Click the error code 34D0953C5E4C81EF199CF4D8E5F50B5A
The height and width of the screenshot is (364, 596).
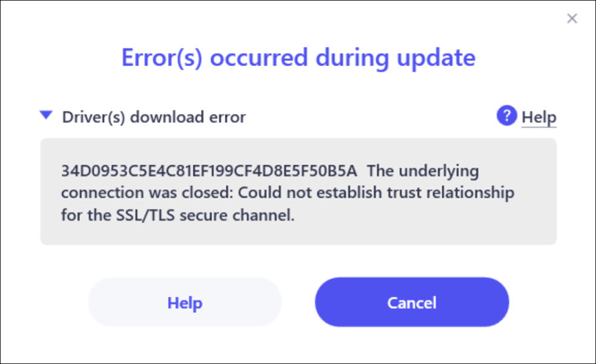pyautogui.click(x=210, y=171)
